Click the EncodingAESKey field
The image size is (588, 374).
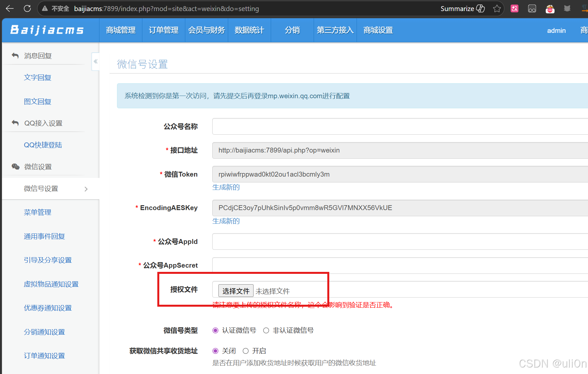pos(400,208)
